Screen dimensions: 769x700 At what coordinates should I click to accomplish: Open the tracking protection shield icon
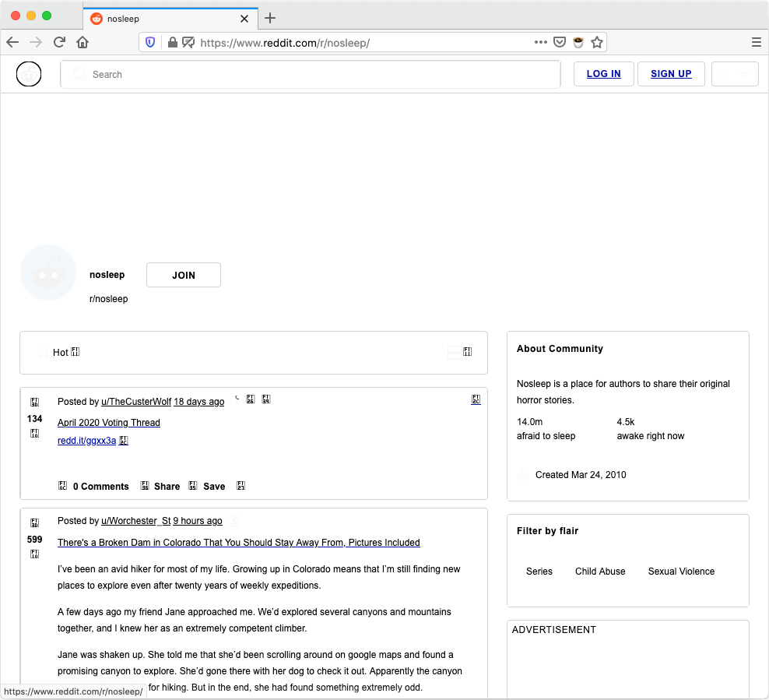(150, 43)
